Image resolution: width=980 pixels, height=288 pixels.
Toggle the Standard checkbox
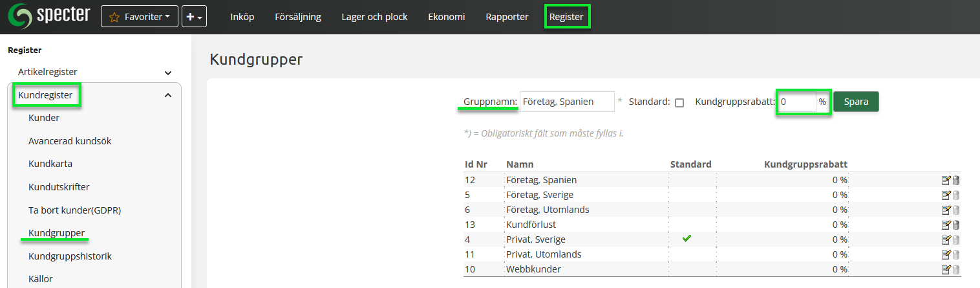679,102
